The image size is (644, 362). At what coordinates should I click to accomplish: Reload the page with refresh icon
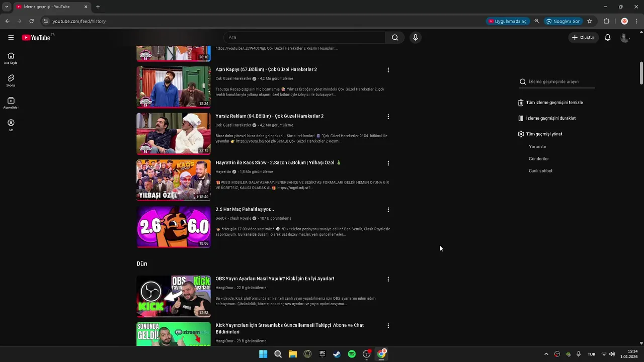31,21
